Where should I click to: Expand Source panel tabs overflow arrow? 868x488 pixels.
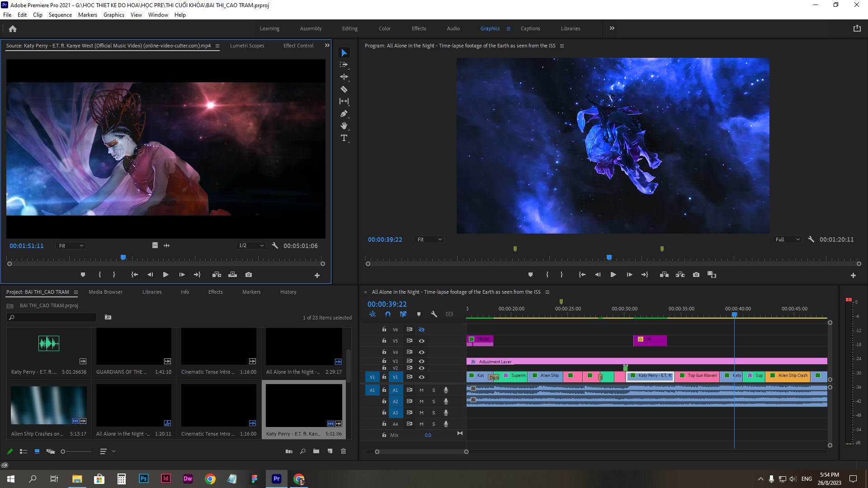point(327,46)
